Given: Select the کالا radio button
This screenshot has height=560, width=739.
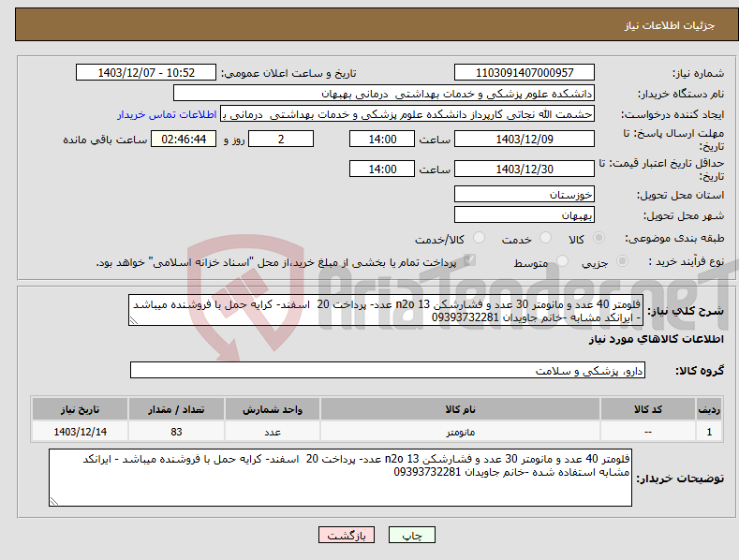Looking at the screenshot, I should tap(599, 238).
